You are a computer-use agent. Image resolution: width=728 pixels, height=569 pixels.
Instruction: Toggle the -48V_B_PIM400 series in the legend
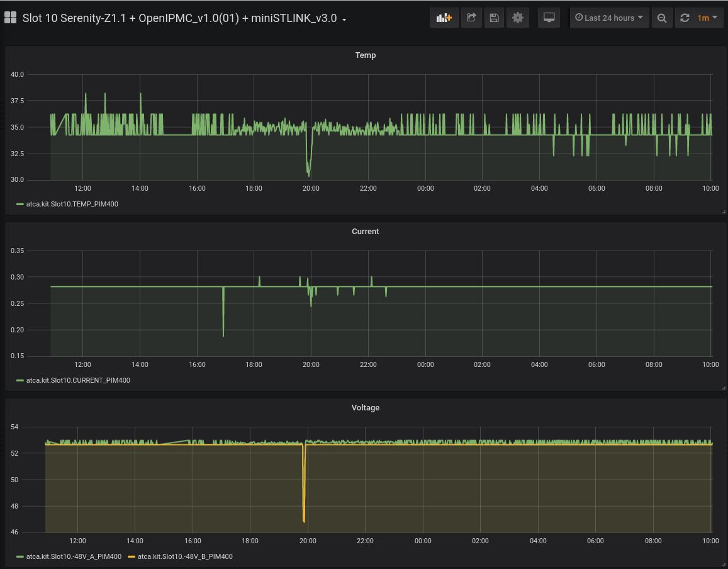185,556
